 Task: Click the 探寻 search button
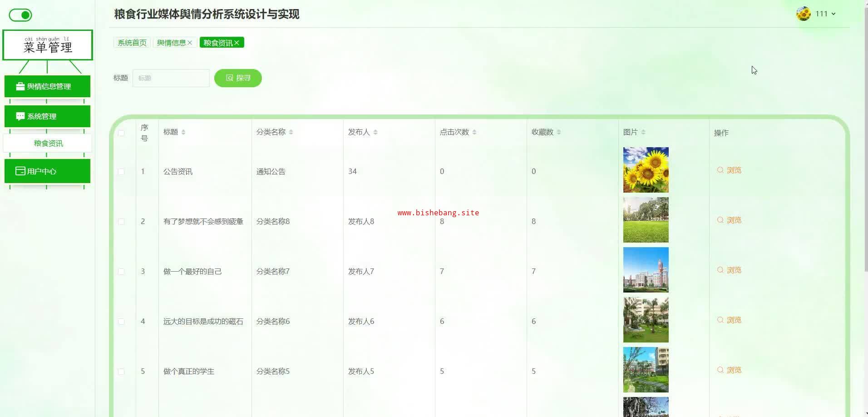238,78
